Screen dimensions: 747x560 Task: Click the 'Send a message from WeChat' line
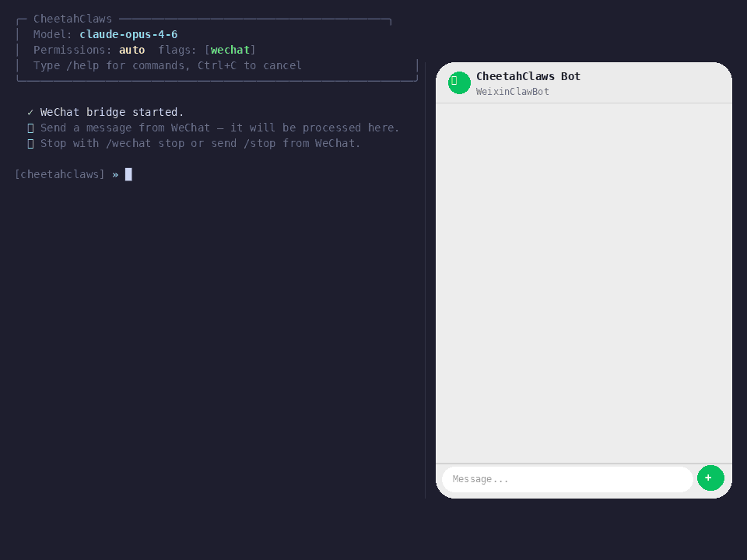(219, 128)
